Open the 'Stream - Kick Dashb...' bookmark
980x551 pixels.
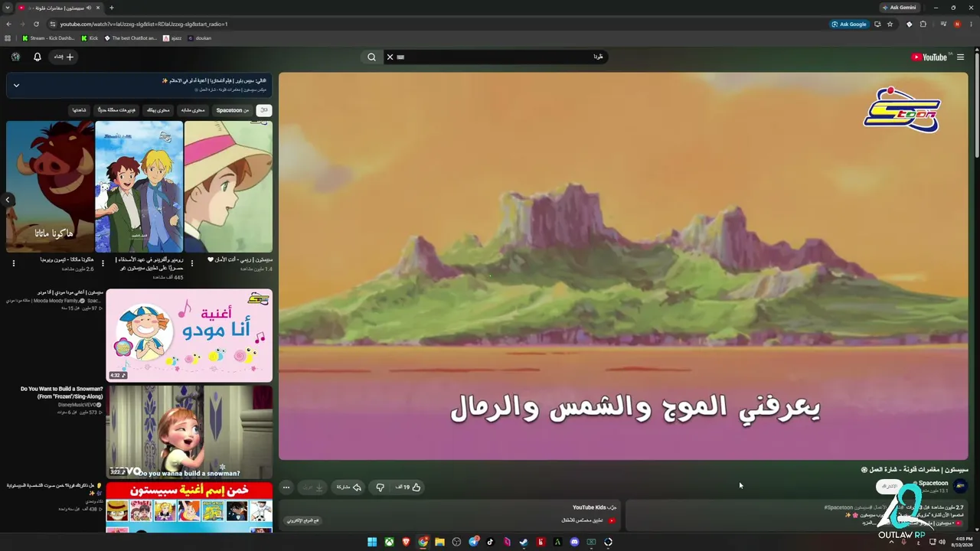pos(48,37)
